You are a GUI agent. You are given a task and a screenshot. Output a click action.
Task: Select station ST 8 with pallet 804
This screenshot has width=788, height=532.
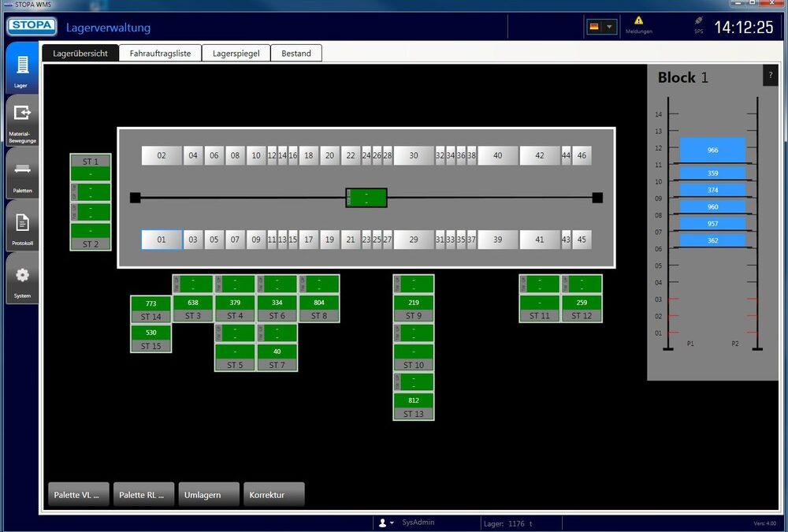[x=319, y=309]
